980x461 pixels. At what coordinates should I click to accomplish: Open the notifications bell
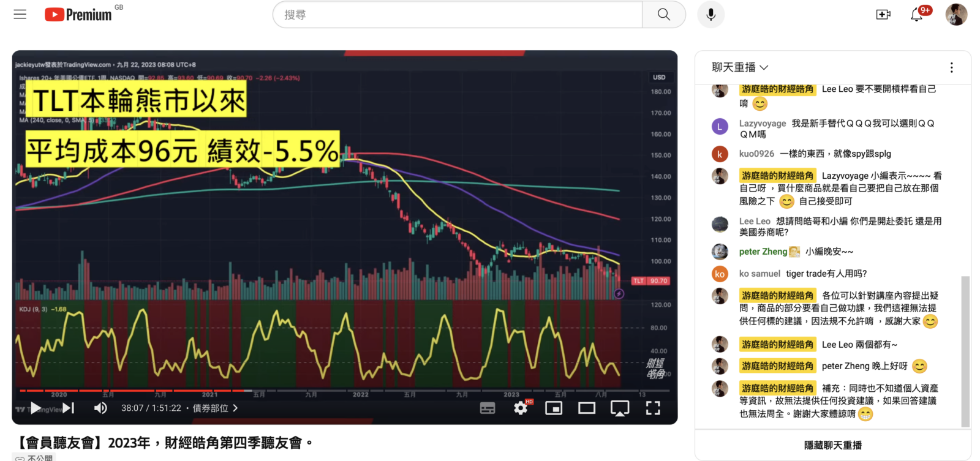(917, 15)
